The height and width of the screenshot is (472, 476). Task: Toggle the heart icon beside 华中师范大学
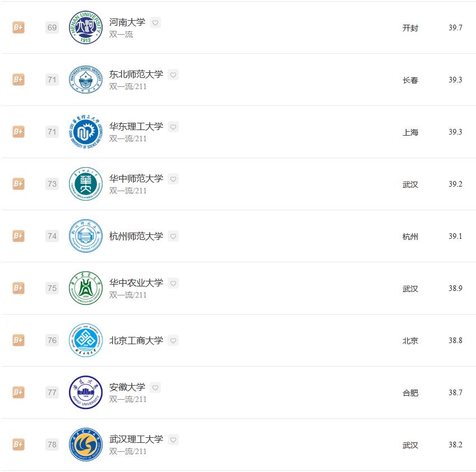point(173,179)
